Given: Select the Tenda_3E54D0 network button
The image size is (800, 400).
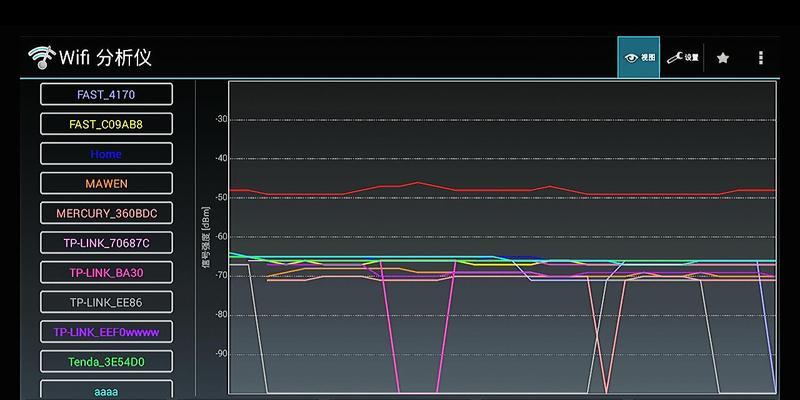Looking at the screenshot, I should click(106, 362).
